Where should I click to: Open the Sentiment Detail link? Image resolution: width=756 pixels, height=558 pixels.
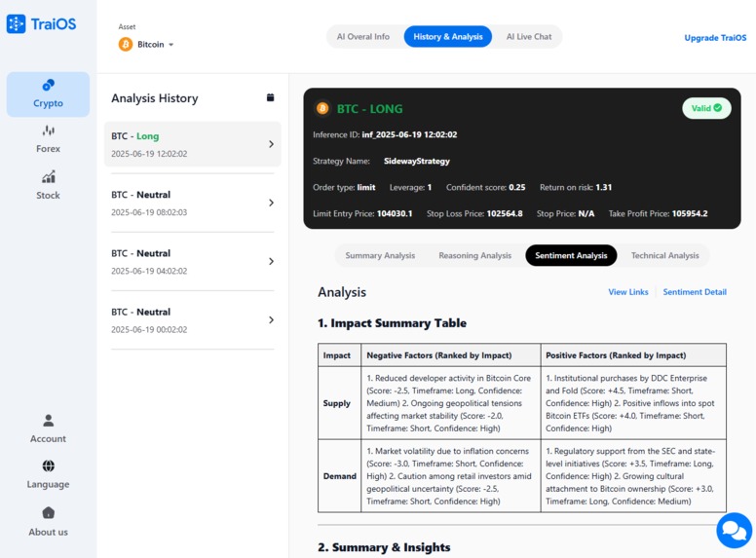tap(695, 292)
